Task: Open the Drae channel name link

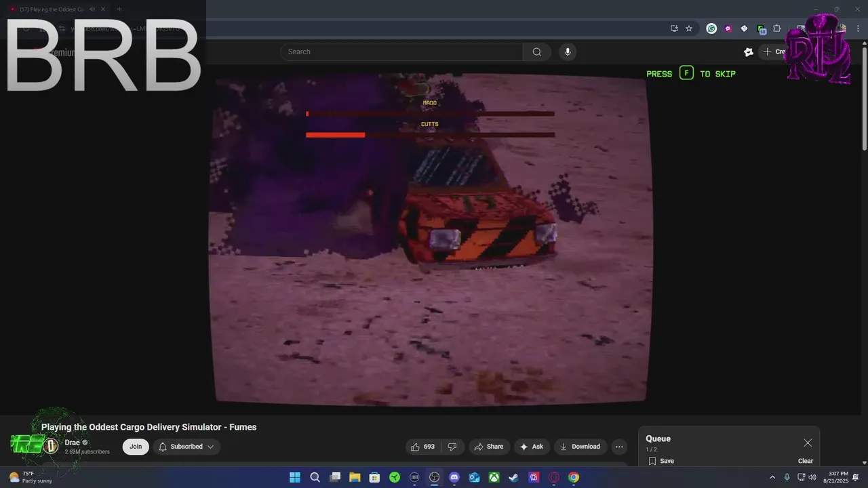Action: [x=73, y=443]
